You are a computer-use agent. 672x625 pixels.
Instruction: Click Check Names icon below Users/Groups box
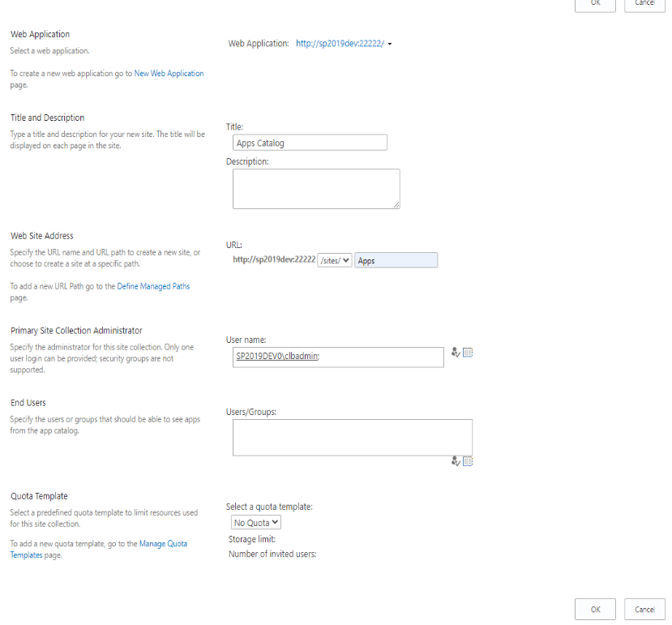coord(456,461)
